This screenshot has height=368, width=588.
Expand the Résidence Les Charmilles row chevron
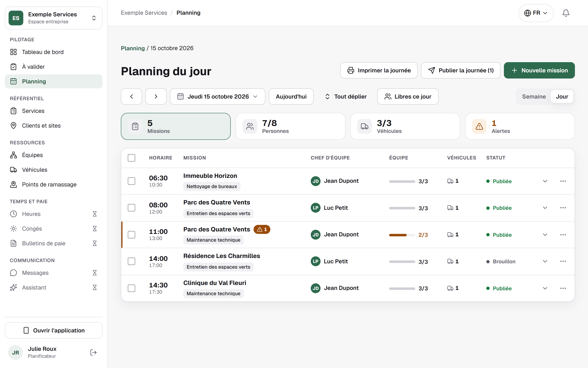545,261
